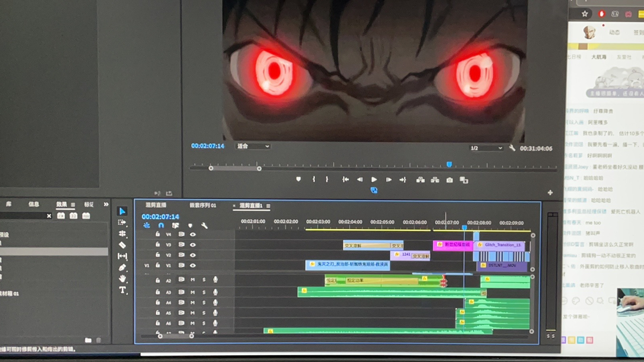Open the 适合 zoom level dropdown
Viewport: 644px width, 362px height.
pyautogui.click(x=253, y=146)
